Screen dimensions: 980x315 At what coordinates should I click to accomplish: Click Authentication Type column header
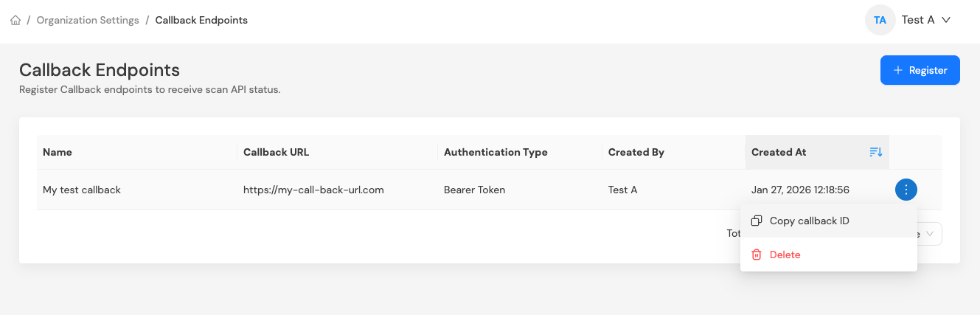pos(496,152)
